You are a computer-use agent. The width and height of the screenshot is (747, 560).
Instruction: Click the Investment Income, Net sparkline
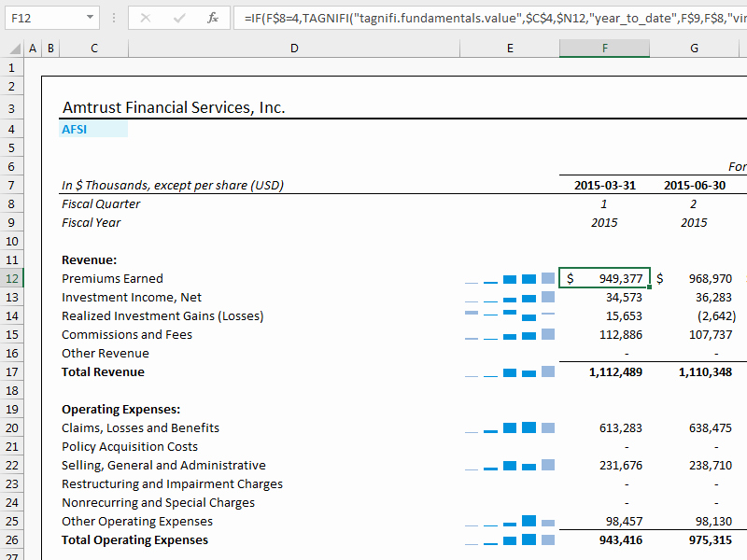pos(510,298)
